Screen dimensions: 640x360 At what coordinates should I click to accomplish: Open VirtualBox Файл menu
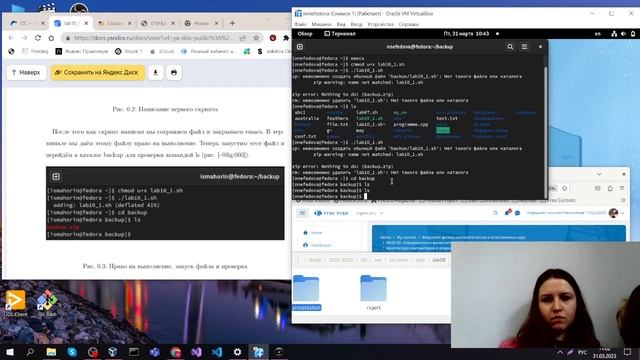click(300, 24)
